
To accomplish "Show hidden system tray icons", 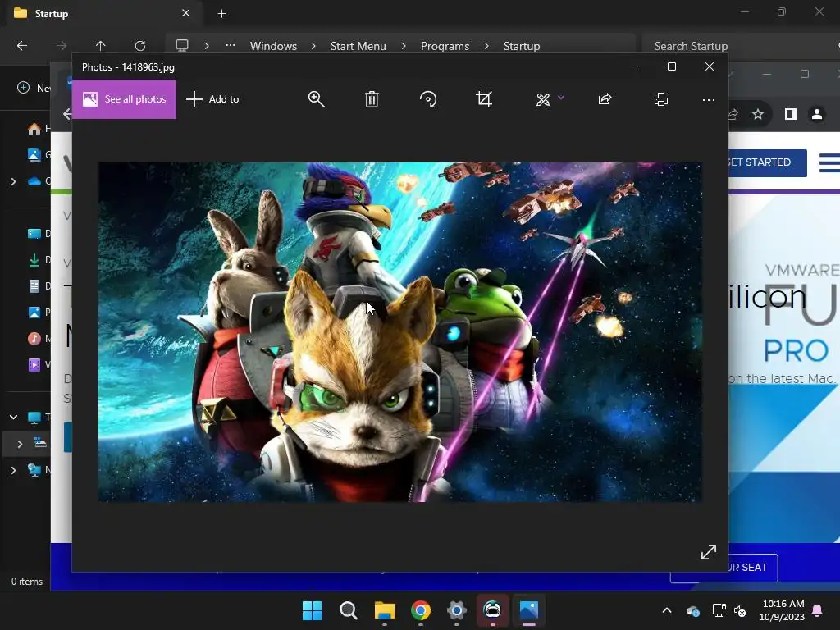I will tap(667, 610).
